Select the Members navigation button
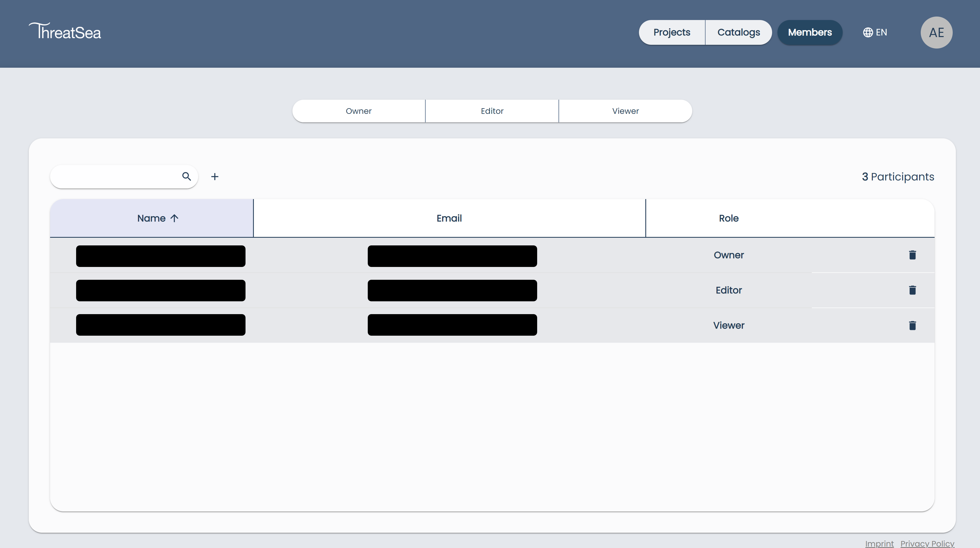Viewport: 980px width, 548px height. click(x=810, y=32)
